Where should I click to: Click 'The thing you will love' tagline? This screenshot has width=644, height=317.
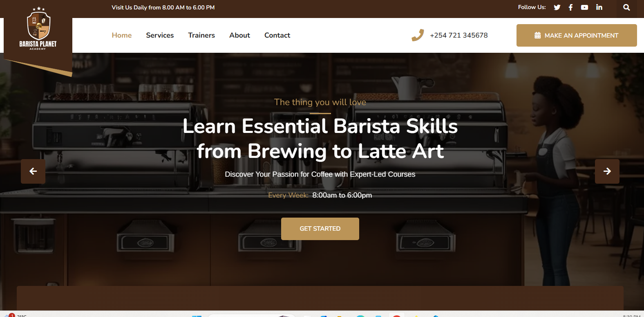[320, 102]
